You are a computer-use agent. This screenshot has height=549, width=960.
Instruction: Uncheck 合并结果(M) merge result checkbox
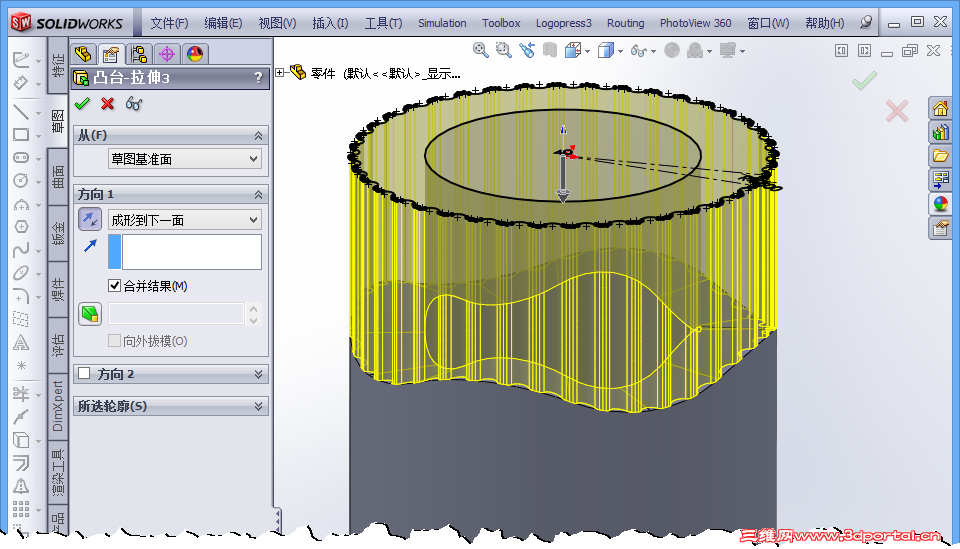[114, 285]
